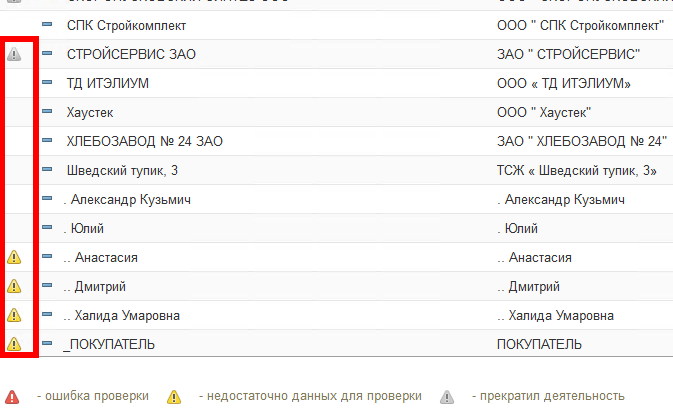
Task: Click full name ЗАО " ХЛЕБОЗАВОД № 24"
Action: coord(581,141)
